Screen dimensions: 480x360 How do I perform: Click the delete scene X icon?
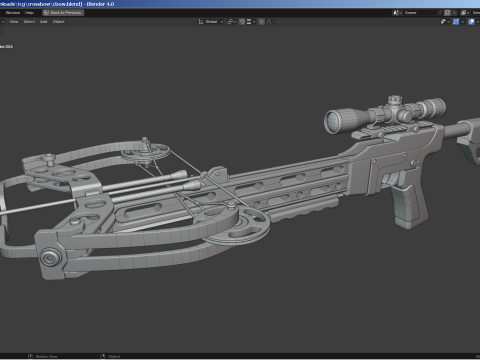tap(455, 13)
